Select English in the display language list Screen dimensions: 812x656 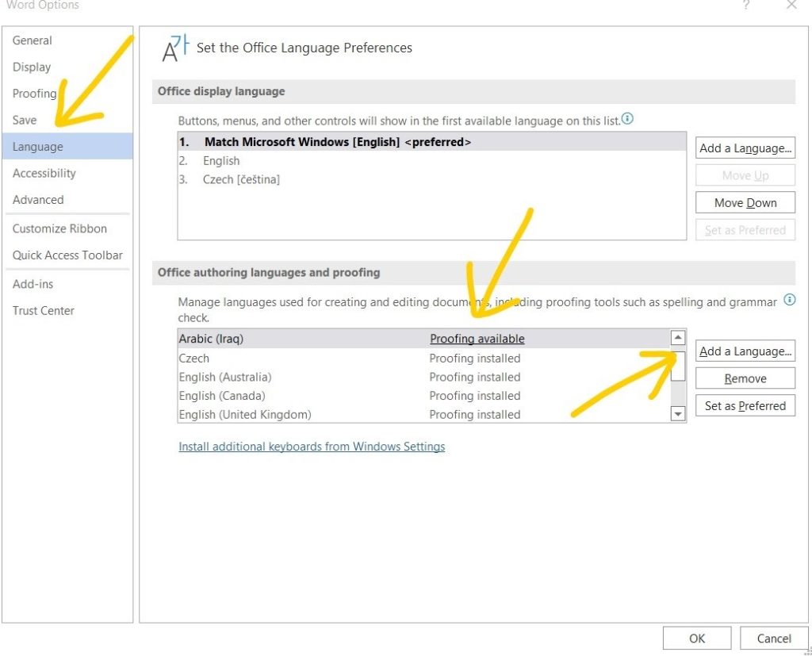tap(432, 161)
